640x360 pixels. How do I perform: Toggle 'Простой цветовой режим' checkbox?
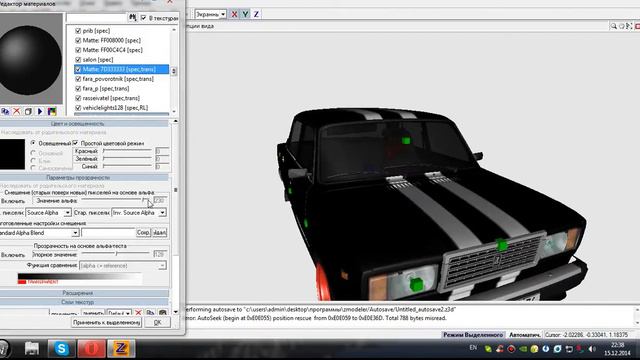75,143
